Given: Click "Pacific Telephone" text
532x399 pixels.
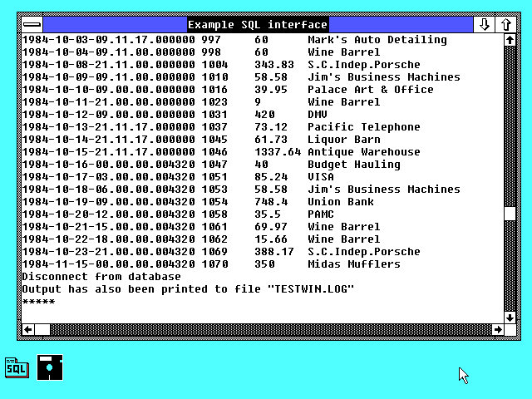Looking at the screenshot, I should [364, 127].
